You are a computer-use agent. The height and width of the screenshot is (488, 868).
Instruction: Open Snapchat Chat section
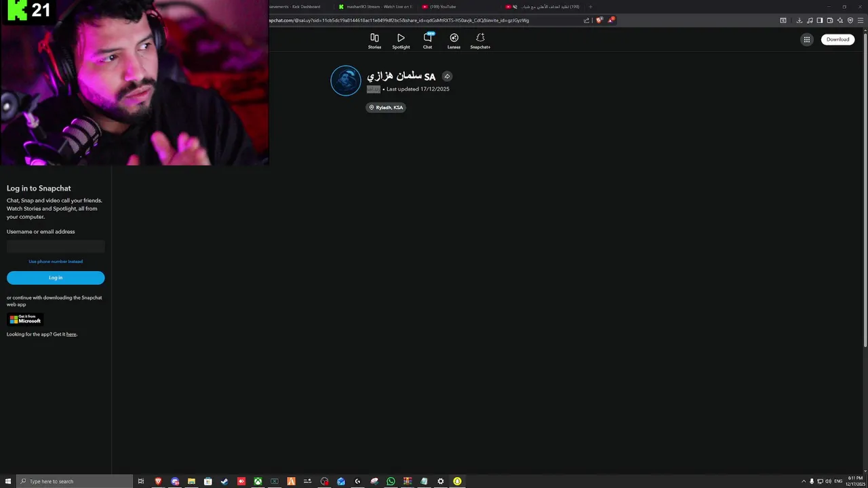click(x=427, y=41)
